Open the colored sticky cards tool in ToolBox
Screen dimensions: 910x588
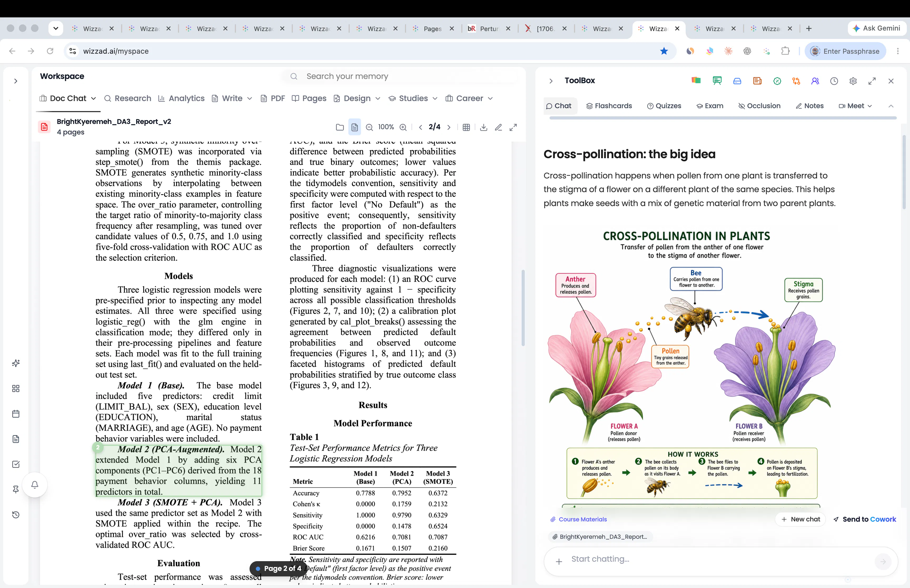tap(696, 81)
